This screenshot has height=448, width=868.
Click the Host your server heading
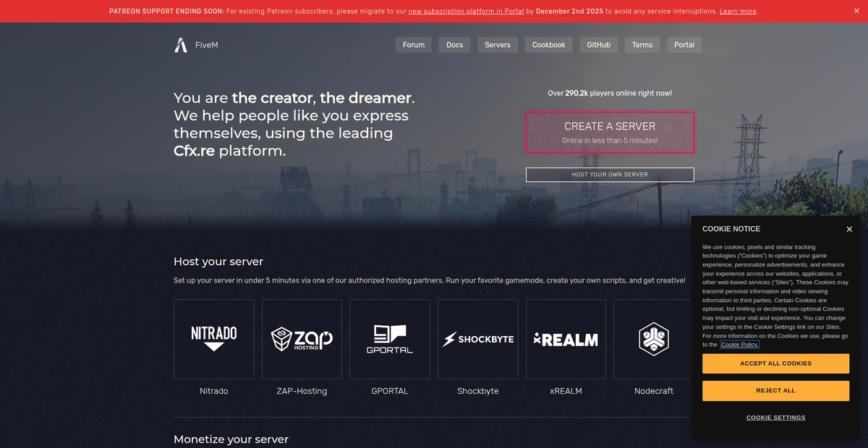[218, 262]
